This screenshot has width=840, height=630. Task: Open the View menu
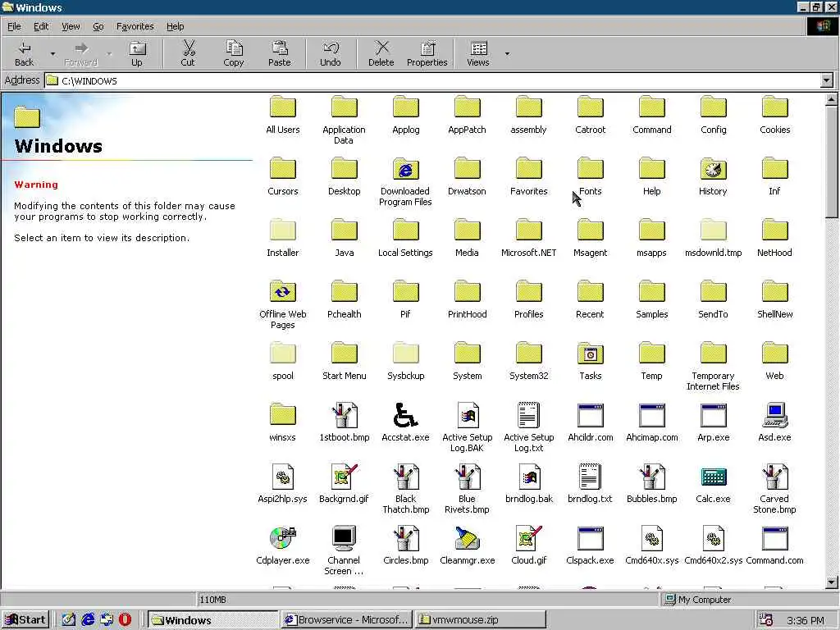point(71,26)
